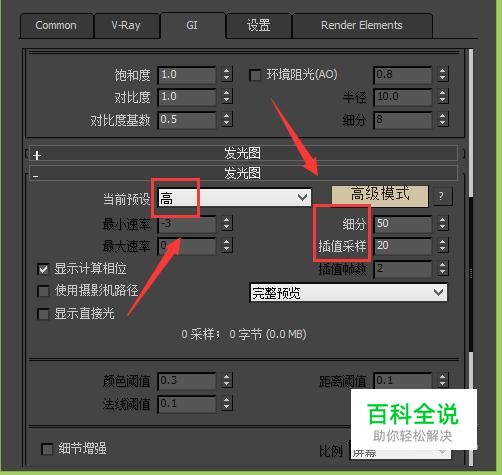Adjust the 饱和度 spinner arrows
Screen dimensions: 502x475
point(227,74)
